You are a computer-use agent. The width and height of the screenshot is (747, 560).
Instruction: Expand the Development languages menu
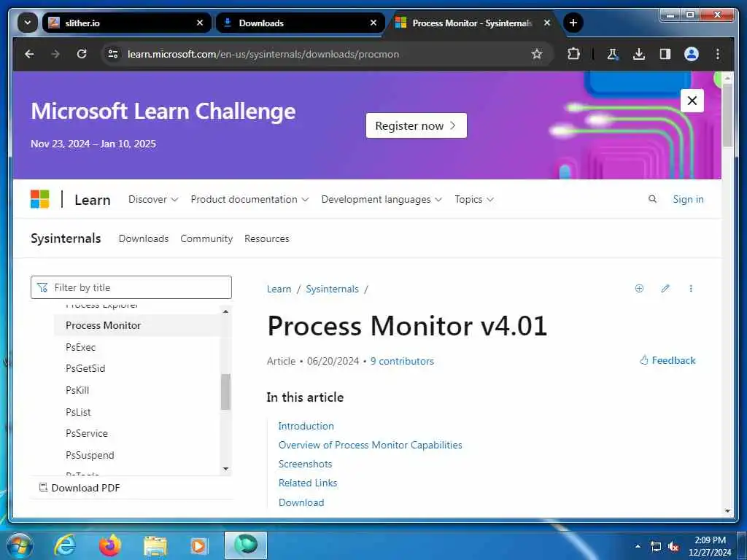[x=382, y=200]
